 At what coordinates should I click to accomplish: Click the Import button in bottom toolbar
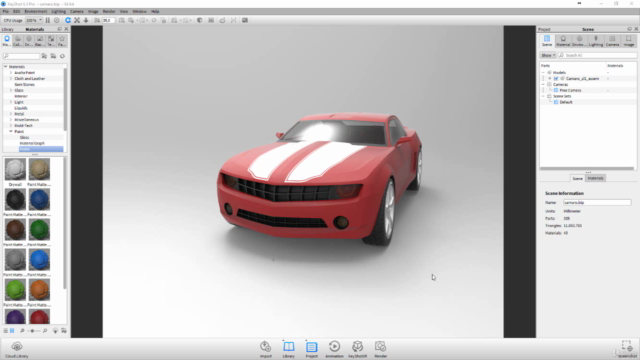(x=266, y=349)
